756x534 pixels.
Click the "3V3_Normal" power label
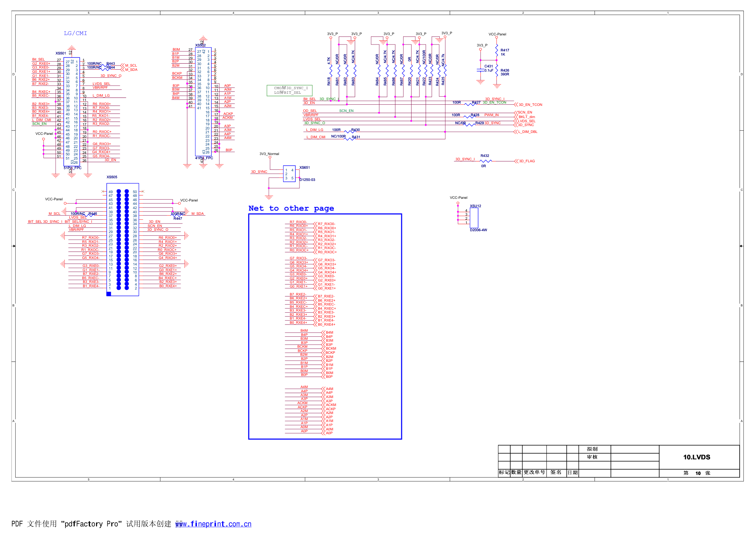pos(269,154)
